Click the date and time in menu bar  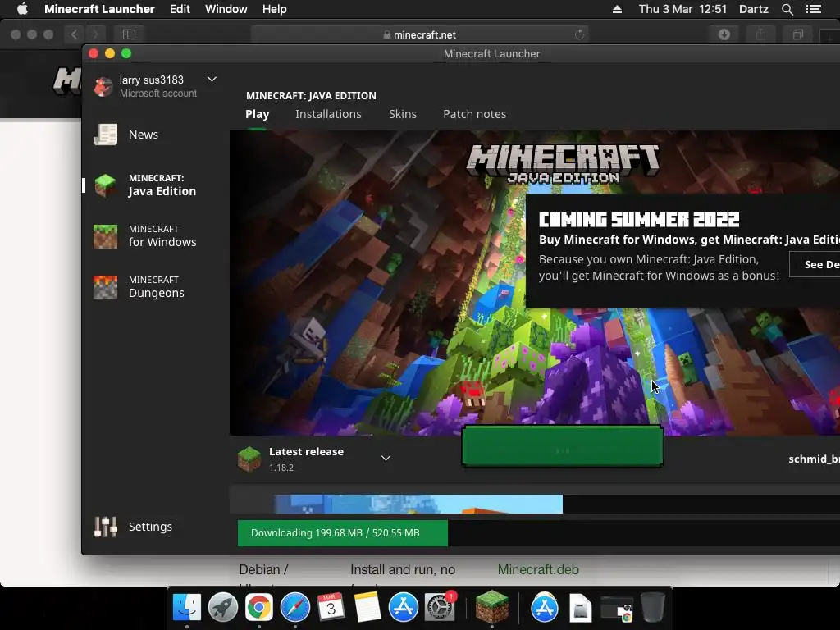(x=683, y=9)
